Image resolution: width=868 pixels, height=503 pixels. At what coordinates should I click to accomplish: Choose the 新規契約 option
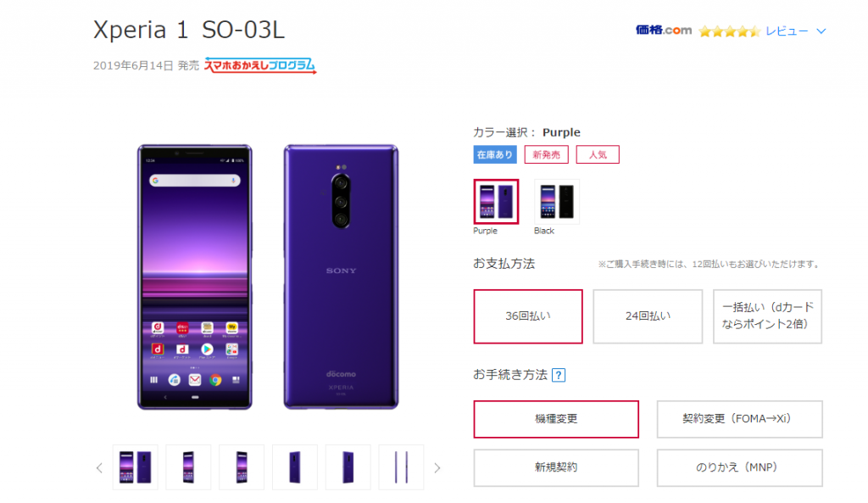[556, 467]
